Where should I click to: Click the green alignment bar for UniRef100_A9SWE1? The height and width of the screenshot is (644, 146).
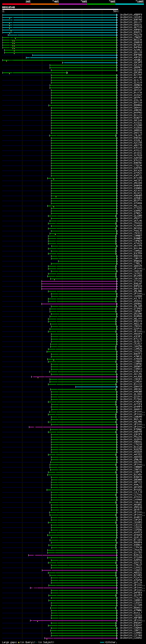pos(60,60)
